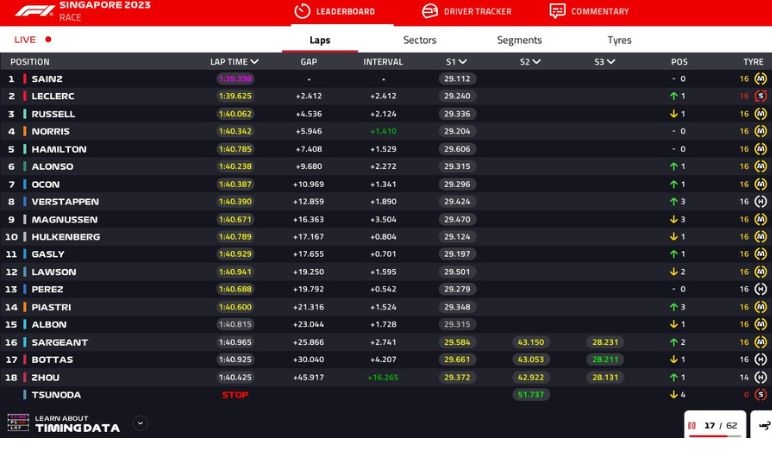The image size is (772, 469).
Task: Click the F1 logo in the header
Action: (35, 11)
